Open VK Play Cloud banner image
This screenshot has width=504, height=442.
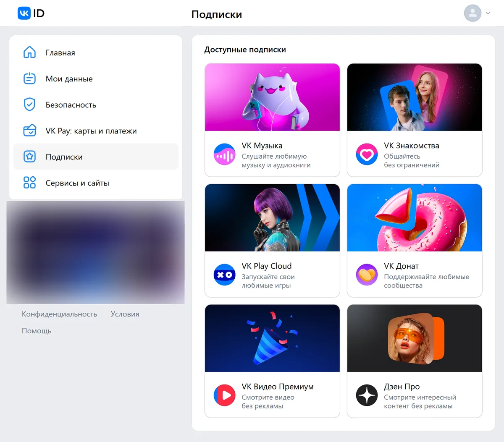(x=272, y=218)
